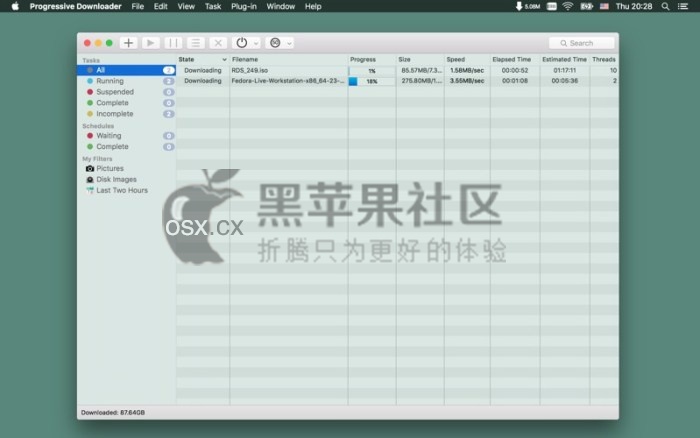The image size is (700, 438).
Task: Click the 18% progress bar
Action: coord(372,81)
